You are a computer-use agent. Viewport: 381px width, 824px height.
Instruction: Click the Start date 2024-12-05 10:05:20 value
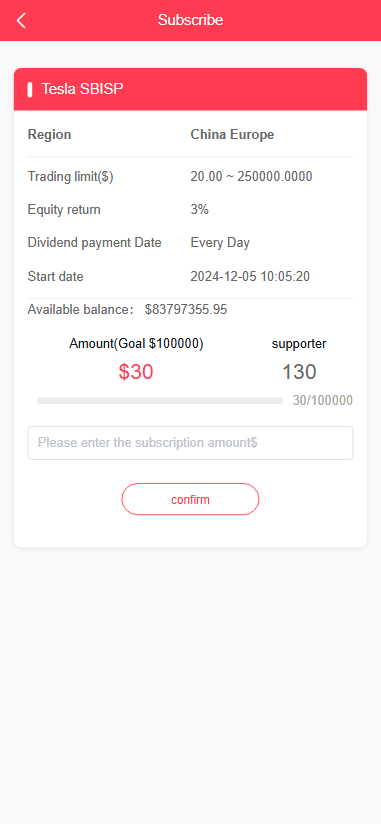[x=250, y=276]
